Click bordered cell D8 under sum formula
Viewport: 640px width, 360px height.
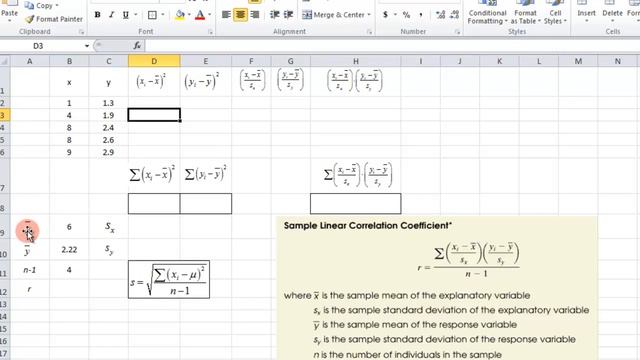(154, 203)
